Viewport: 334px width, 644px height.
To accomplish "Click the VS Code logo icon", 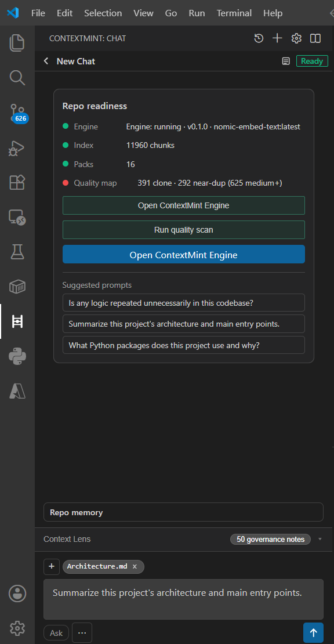I will pos(13,13).
